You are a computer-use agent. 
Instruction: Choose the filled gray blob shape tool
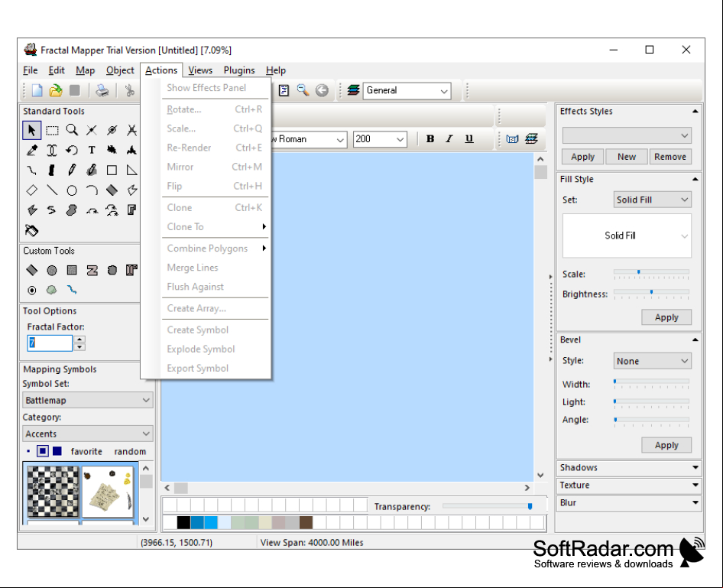[72, 210]
